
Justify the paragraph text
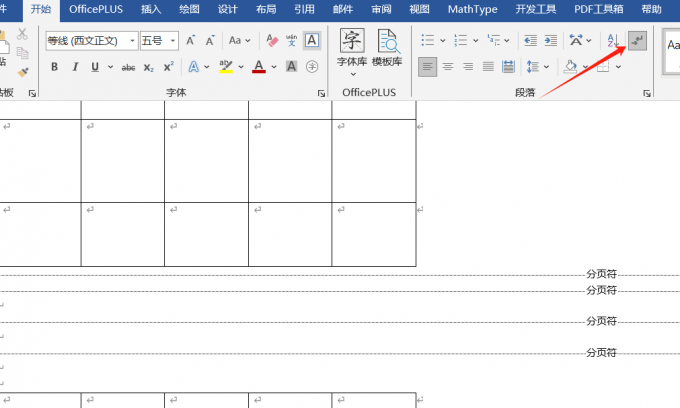point(488,67)
